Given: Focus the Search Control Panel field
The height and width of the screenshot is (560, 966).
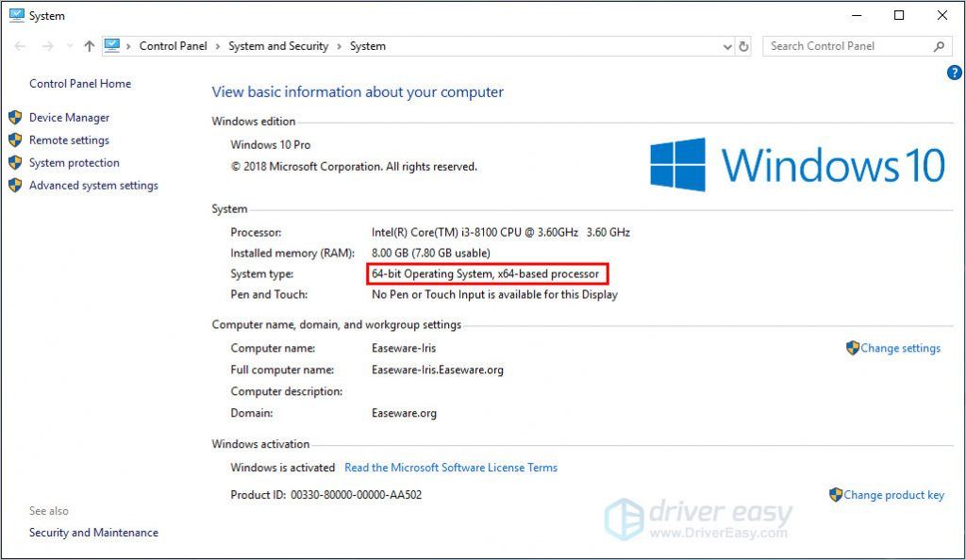Looking at the screenshot, I should (x=844, y=46).
